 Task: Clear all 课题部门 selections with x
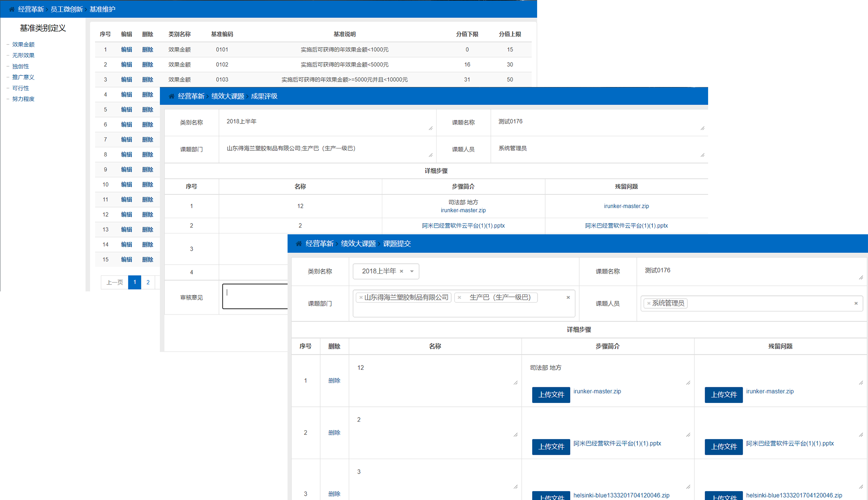click(568, 298)
